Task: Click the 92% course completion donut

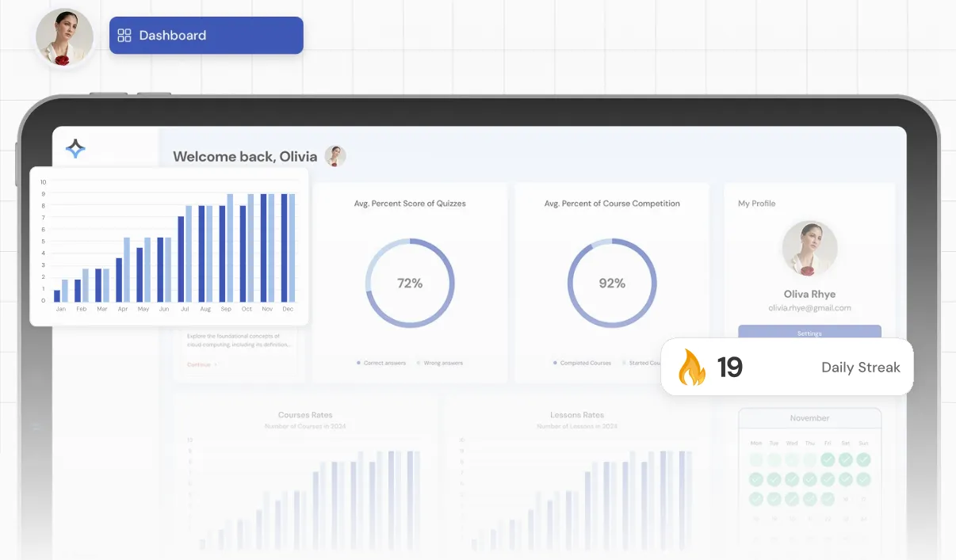Action: point(612,283)
